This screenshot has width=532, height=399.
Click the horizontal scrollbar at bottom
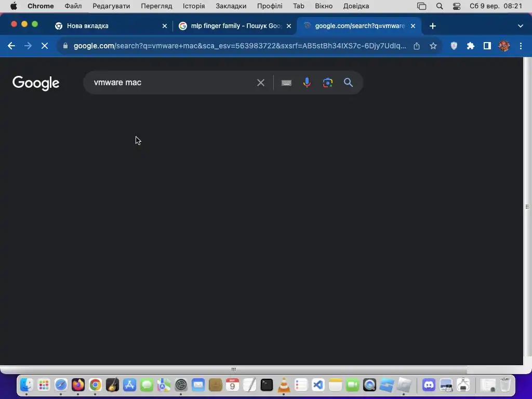(233, 369)
